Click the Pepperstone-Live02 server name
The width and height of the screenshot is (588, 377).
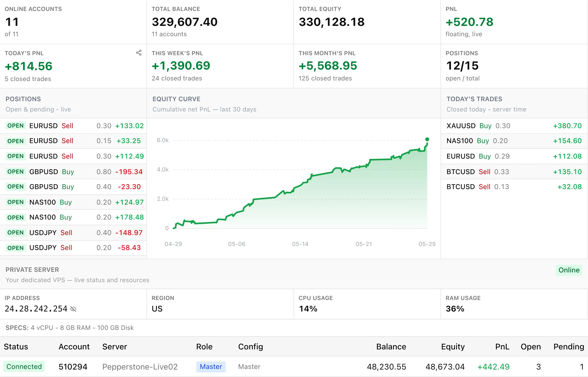(140, 366)
